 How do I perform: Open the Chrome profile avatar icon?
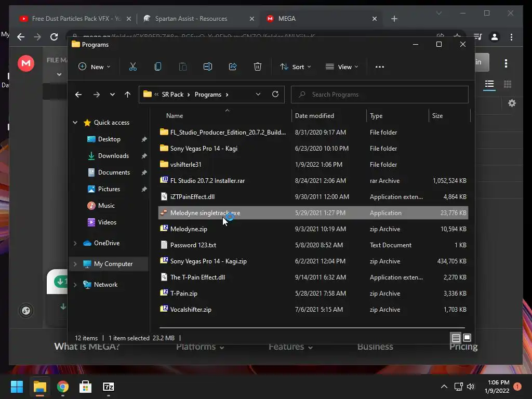coord(495,37)
